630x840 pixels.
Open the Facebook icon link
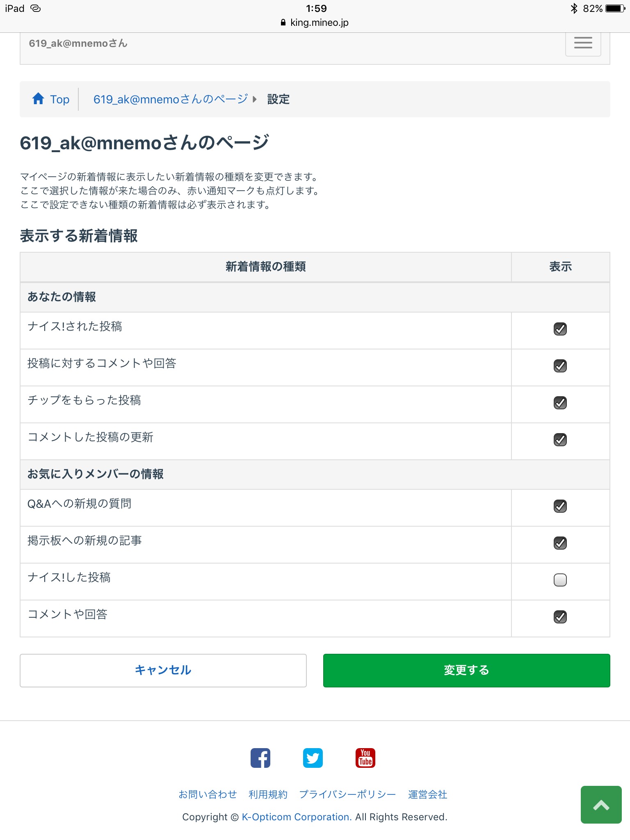coord(260,758)
